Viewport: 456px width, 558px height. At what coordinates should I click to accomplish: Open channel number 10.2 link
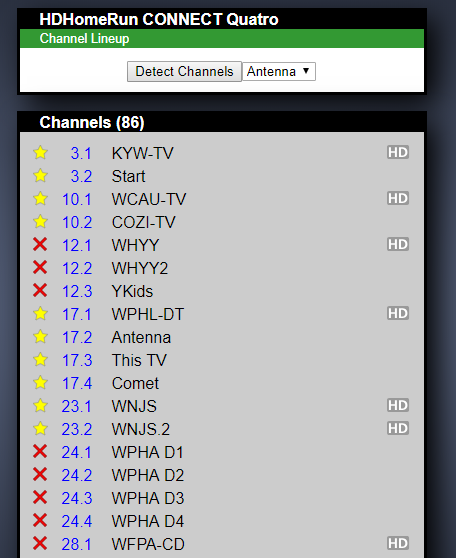click(77, 222)
